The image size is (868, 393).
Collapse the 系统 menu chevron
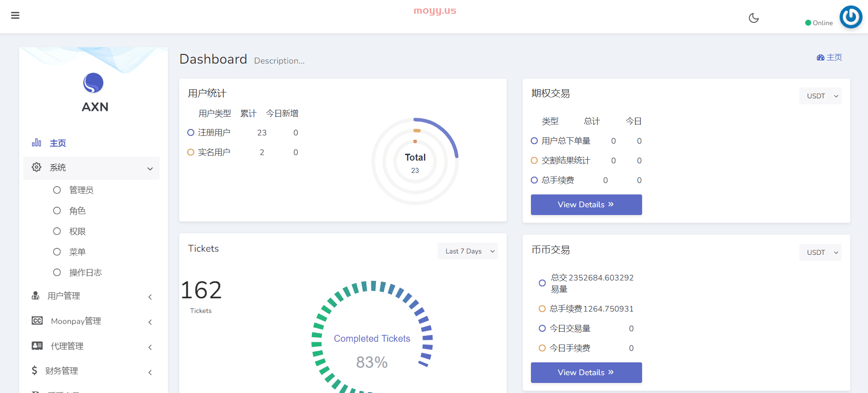coord(150,168)
